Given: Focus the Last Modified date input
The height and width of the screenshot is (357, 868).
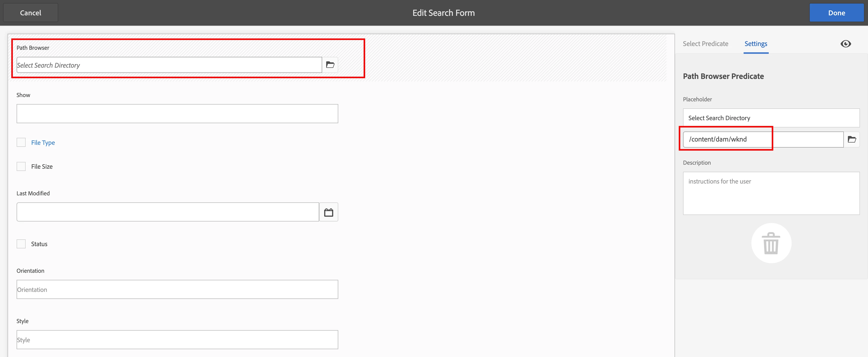Looking at the screenshot, I should 167,212.
